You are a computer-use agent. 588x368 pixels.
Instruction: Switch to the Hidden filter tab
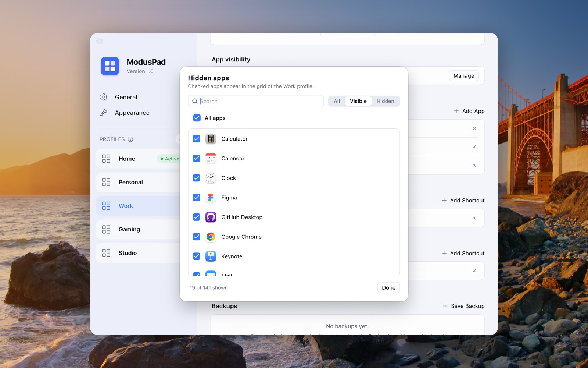tap(385, 101)
